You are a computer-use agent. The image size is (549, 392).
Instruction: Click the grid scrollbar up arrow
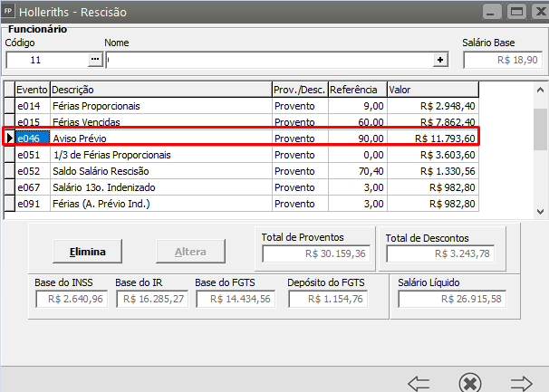pyautogui.click(x=540, y=90)
